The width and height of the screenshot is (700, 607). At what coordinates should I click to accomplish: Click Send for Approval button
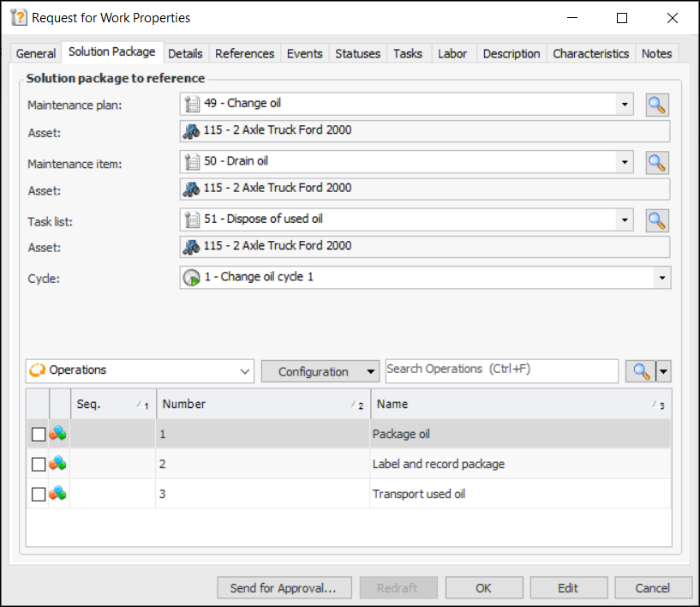pos(284,588)
